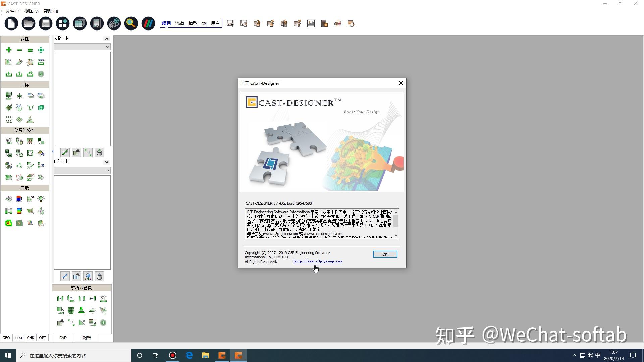Click pencil edit icon under geometry list
The height and width of the screenshot is (362, 644).
tap(65, 276)
